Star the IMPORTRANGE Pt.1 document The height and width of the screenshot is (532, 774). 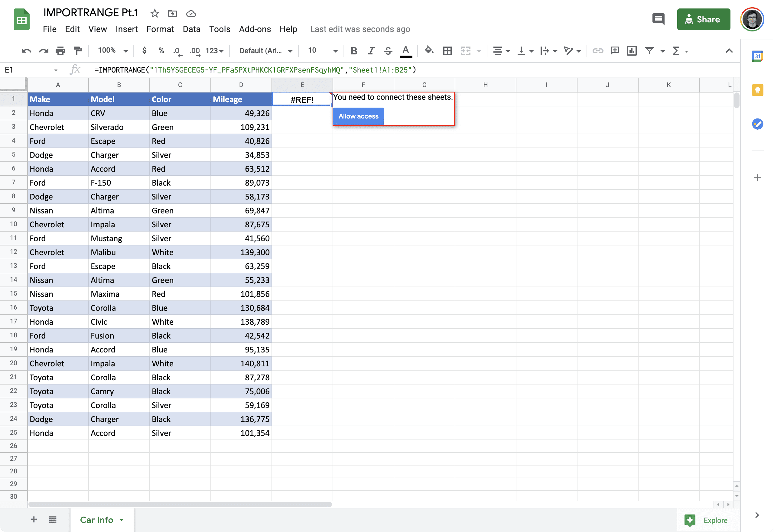pyautogui.click(x=155, y=13)
